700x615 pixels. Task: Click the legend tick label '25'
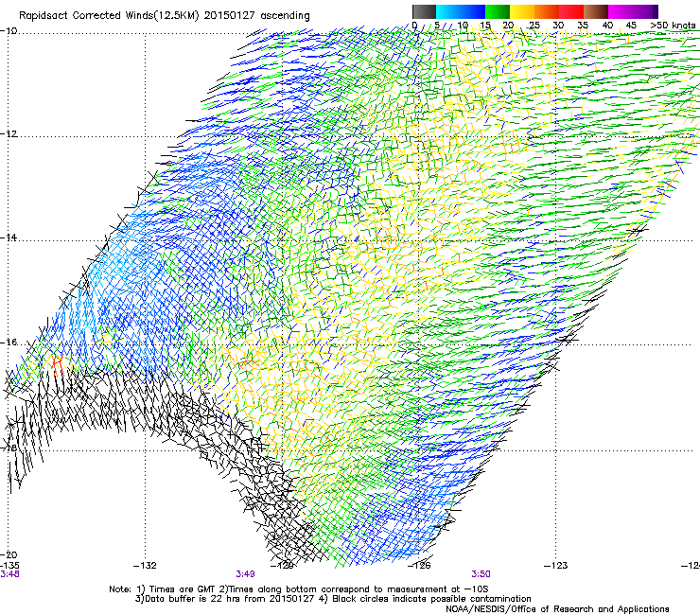tap(534, 26)
